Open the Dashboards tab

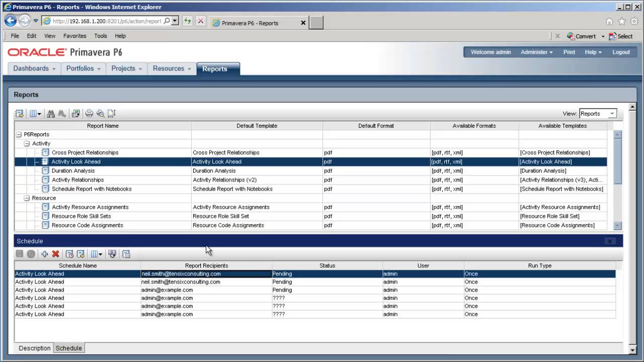(x=34, y=68)
